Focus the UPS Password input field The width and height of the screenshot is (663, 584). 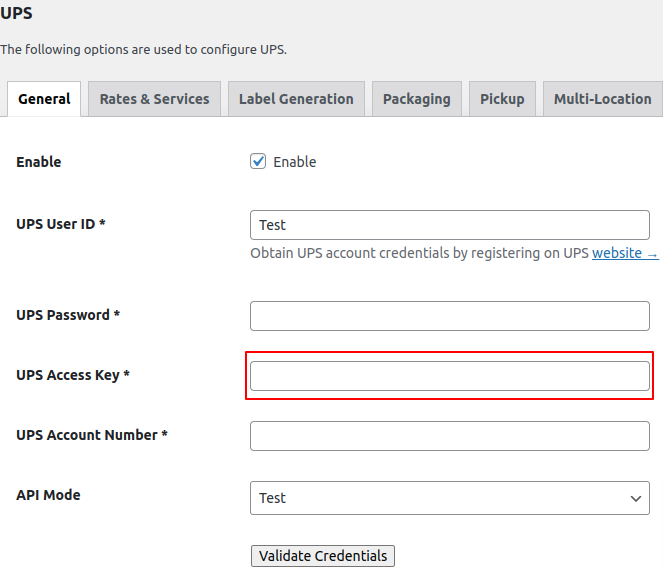449,316
